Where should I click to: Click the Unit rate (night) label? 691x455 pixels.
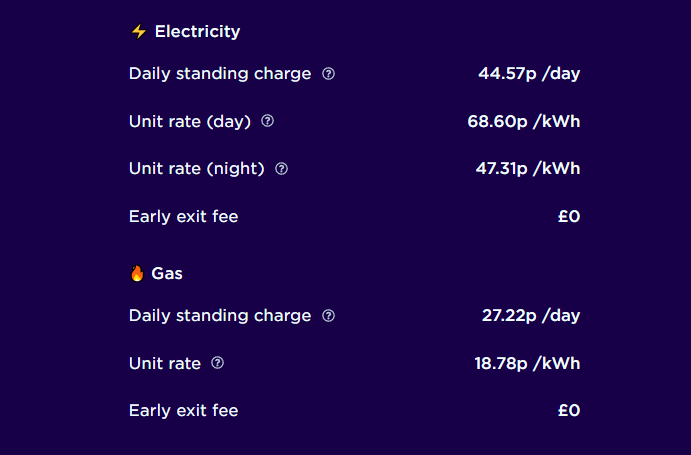pyautogui.click(x=197, y=169)
